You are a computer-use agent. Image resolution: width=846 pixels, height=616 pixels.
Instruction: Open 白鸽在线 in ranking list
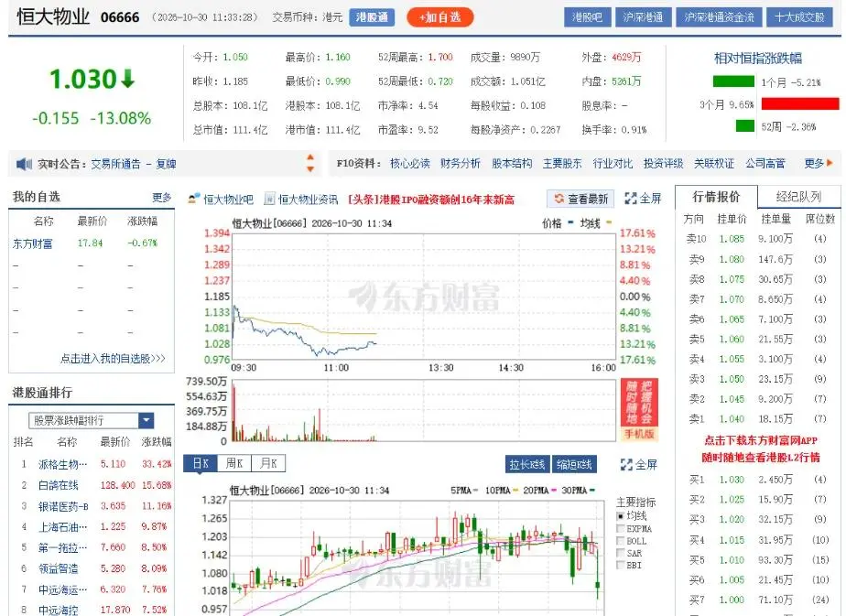(59, 485)
